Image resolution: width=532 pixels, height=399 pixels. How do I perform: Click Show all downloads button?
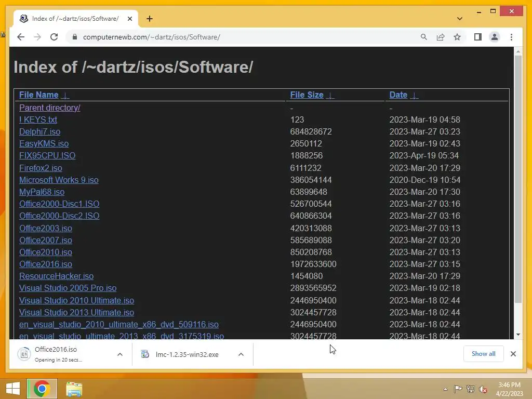coord(484,354)
